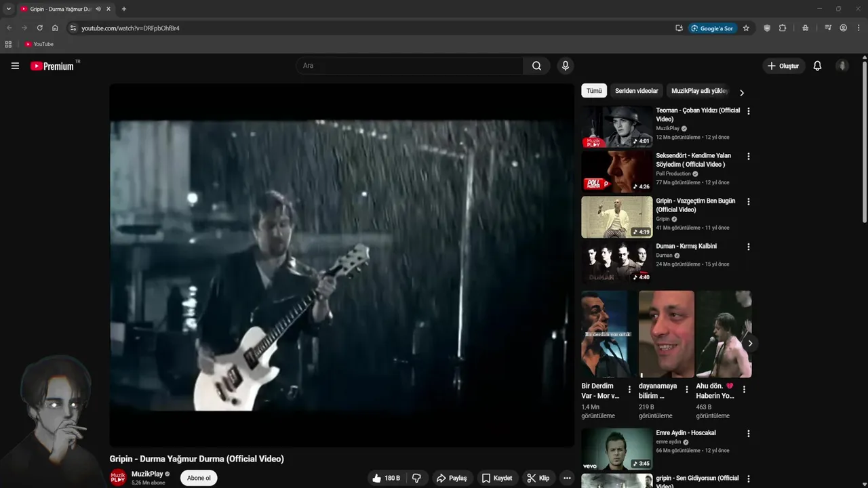Open options for Duman Kırmış Kalbini
The width and height of the screenshot is (868, 488).
click(749, 247)
